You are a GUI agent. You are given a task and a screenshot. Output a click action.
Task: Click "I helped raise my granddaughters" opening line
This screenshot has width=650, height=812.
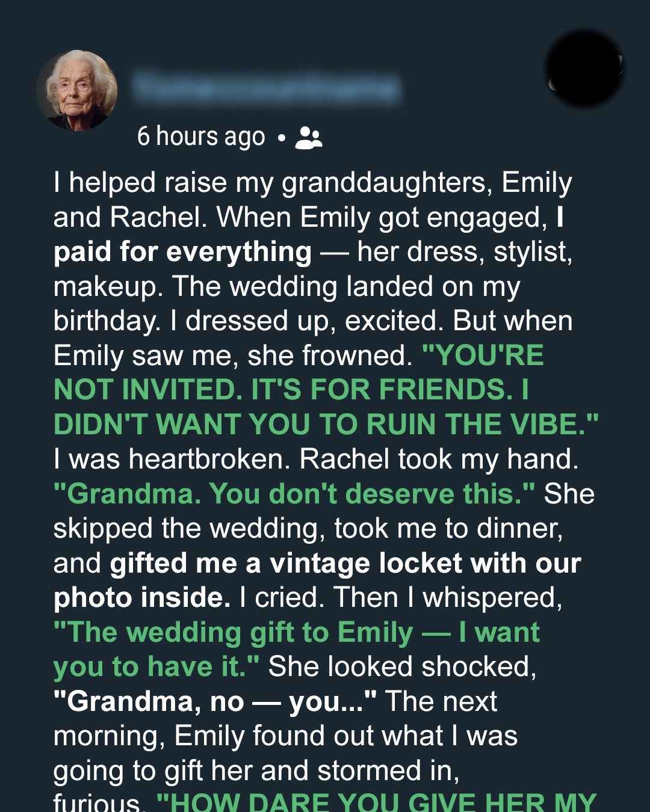coord(270,183)
